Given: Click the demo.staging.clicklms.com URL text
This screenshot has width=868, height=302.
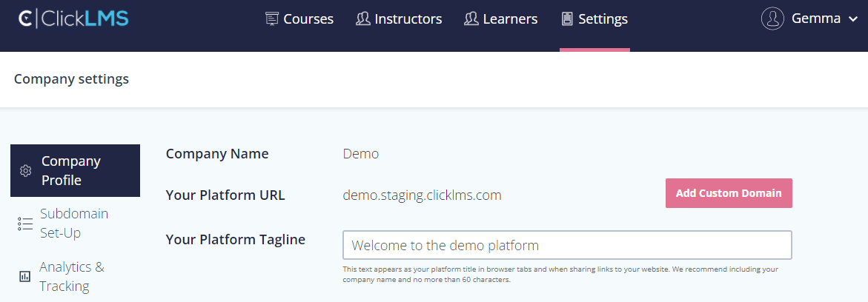Looking at the screenshot, I should pyautogui.click(x=423, y=195).
